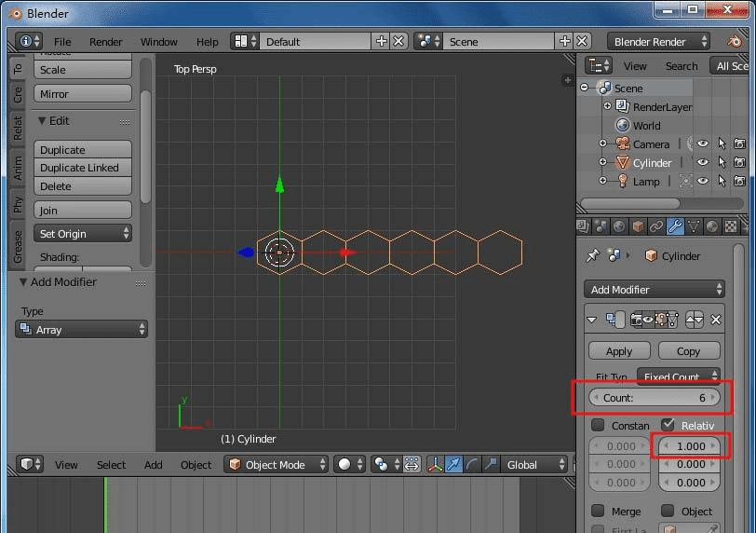Open the Window menu
The width and height of the screenshot is (756, 533).
pos(158,42)
